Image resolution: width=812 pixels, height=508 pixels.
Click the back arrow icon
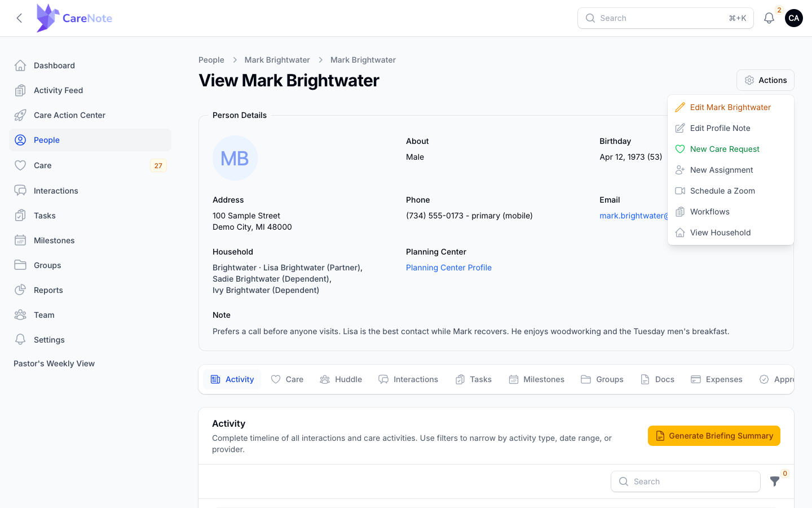click(x=19, y=18)
